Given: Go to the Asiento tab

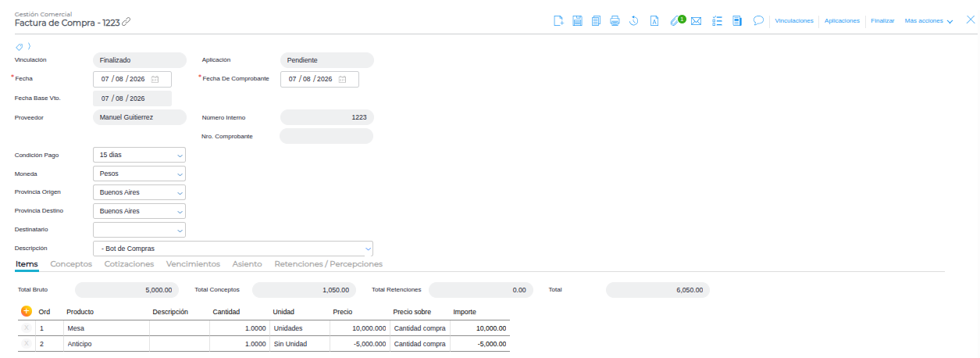Looking at the screenshot, I should click(248, 264).
